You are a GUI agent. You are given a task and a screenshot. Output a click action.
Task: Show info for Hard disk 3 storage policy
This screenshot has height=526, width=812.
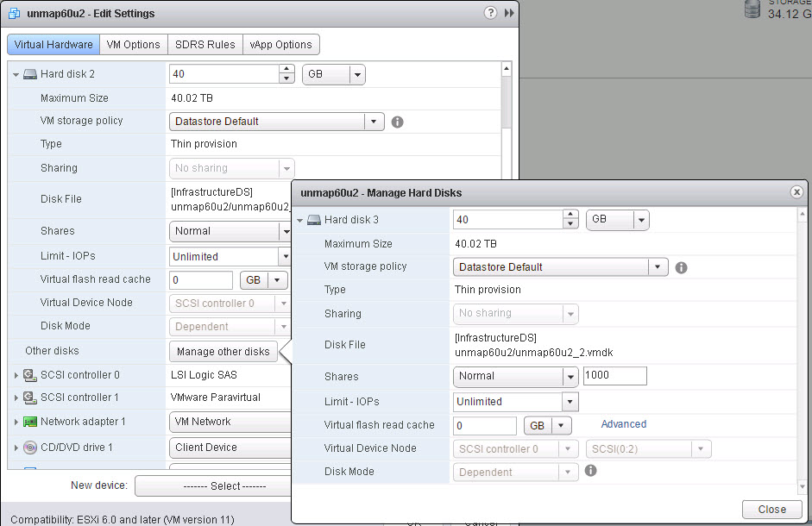681,267
